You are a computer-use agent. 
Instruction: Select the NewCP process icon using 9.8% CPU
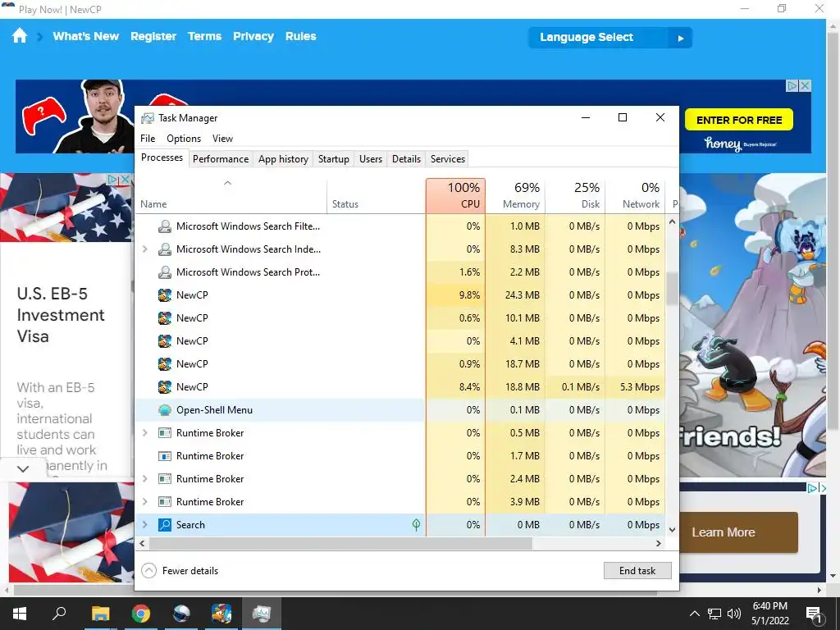(164, 295)
